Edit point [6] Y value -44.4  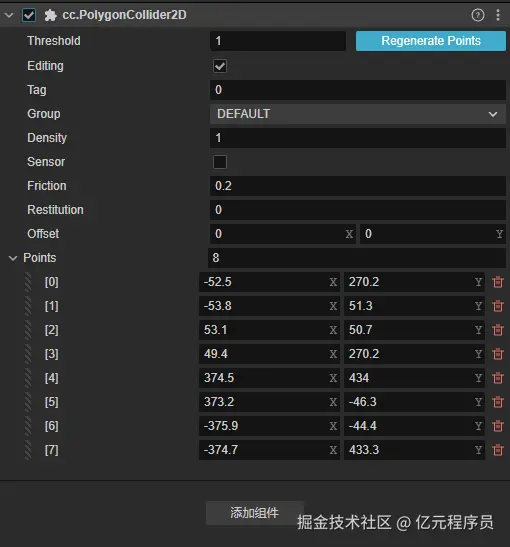coord(414,426)
